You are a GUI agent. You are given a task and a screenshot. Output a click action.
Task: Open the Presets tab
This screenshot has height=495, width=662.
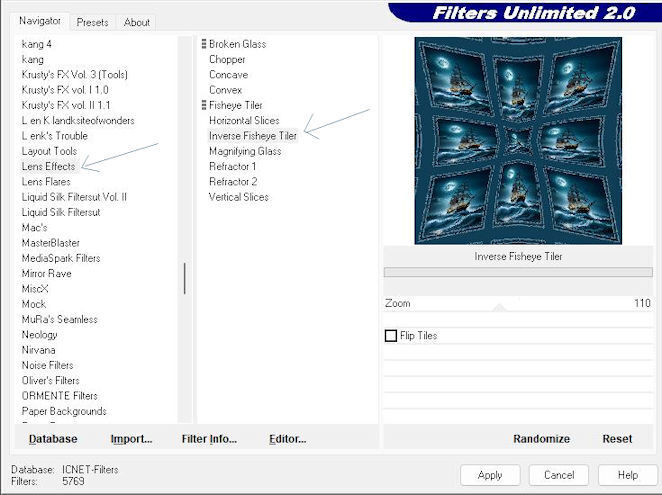(x=92, y=22)
